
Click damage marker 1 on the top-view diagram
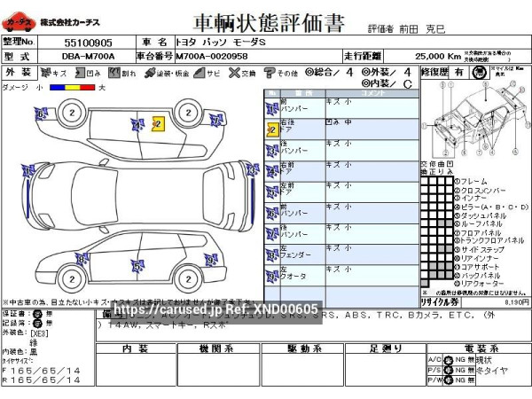[27, 171]
